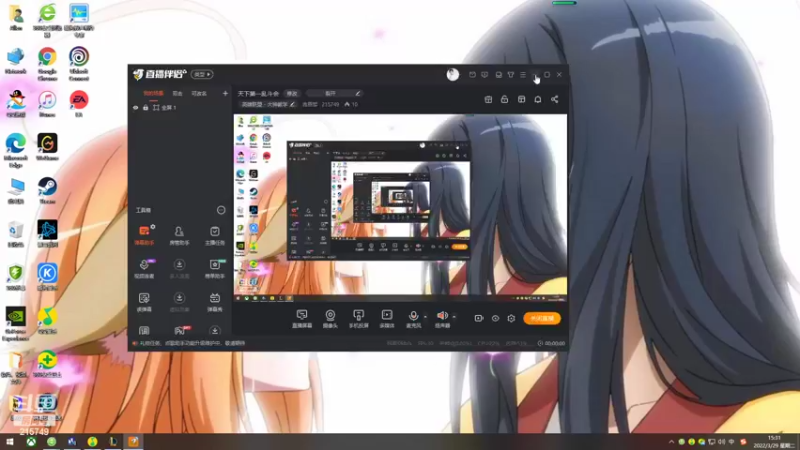Open the 弹幕助手 danmaku assistant tool
The image size is (800, 450).
coord(144,235)
